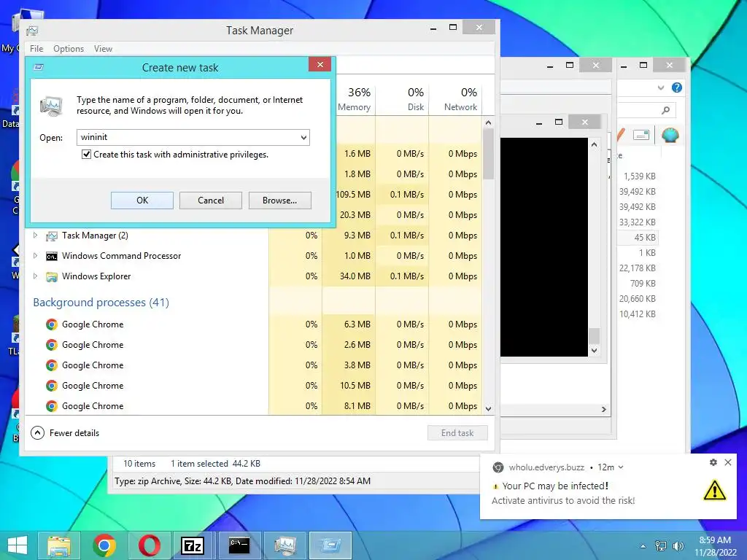Switch to Command Prompt on the taskbar

(x=239, y=545)
